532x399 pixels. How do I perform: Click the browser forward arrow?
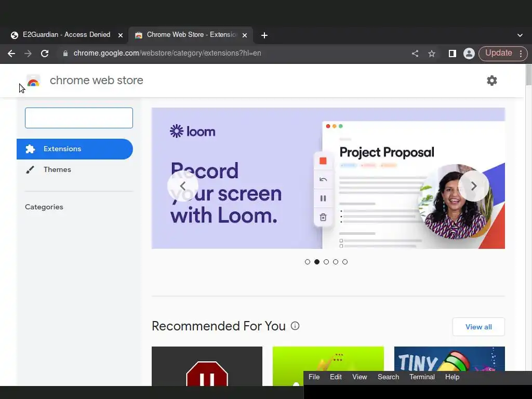coord(28,54)
